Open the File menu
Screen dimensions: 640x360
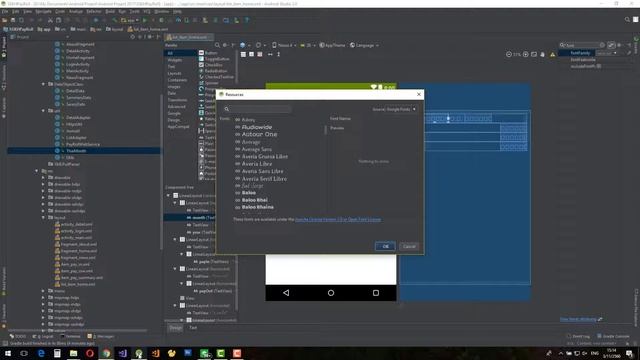pyautogui.click(x=5, y=11)
